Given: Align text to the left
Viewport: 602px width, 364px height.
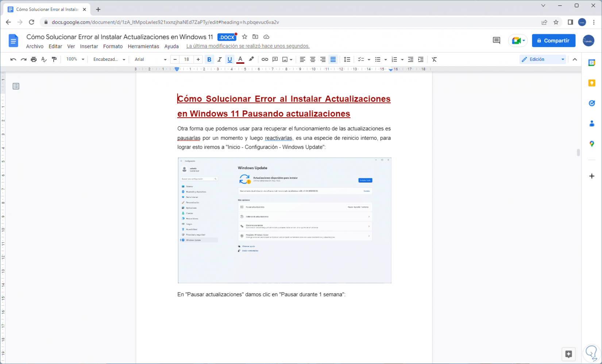Looking at the screenshot, I should pos(302,59).
